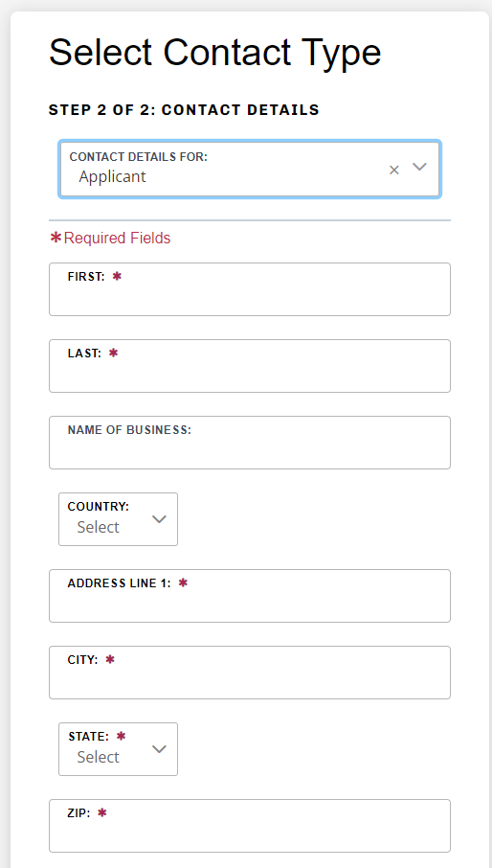
Task: Focus the Address Line 1 field
Action: coord(250,596)
